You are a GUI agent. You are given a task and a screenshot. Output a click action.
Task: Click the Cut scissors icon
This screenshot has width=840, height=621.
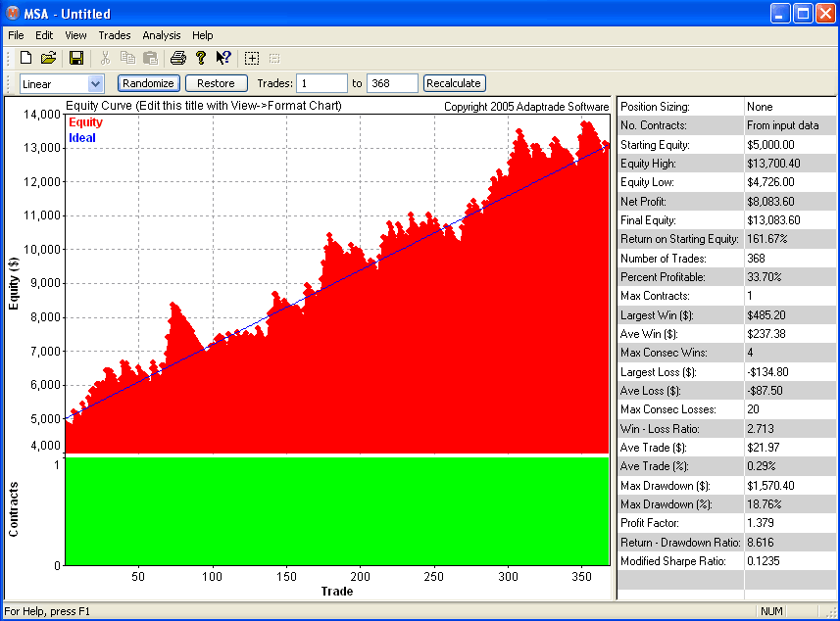click(106, 59)
